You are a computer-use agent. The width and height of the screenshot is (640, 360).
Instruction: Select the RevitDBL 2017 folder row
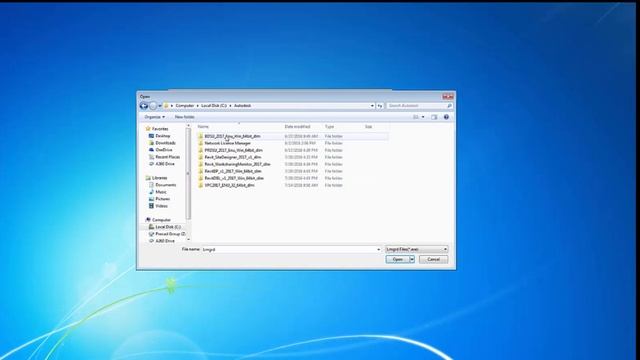point(292,178)
